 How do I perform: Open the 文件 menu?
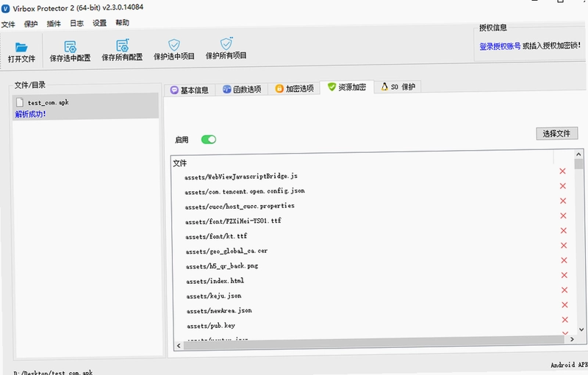[8, 25]
